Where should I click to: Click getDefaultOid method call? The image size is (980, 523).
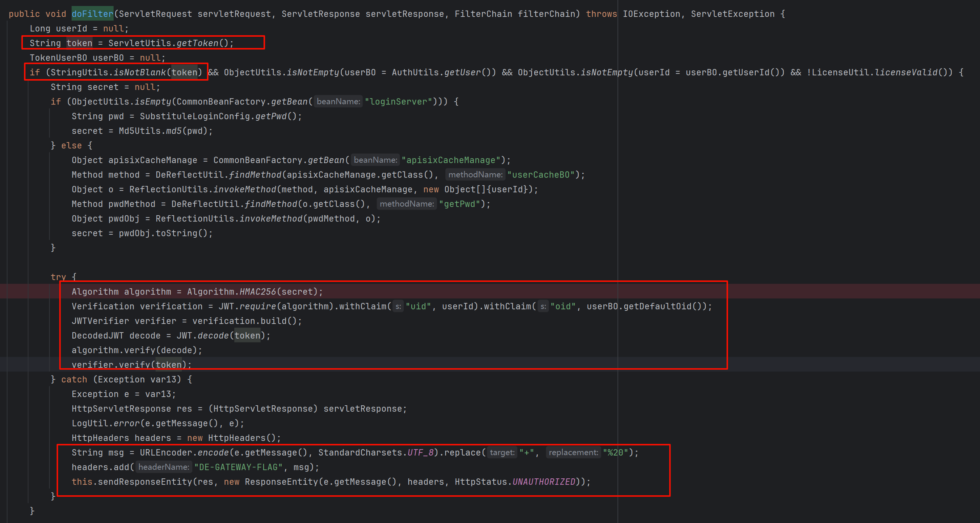657,307
